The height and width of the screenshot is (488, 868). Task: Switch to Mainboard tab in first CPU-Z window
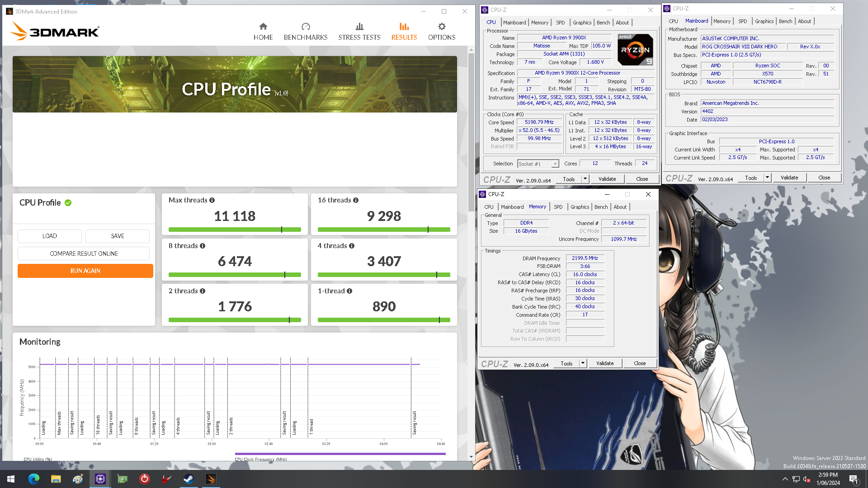click(514, 23)
